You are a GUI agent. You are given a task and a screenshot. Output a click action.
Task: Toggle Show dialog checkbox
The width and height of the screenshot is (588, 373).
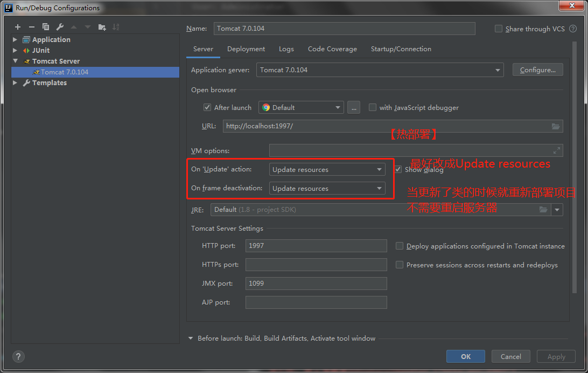point(398,169)
